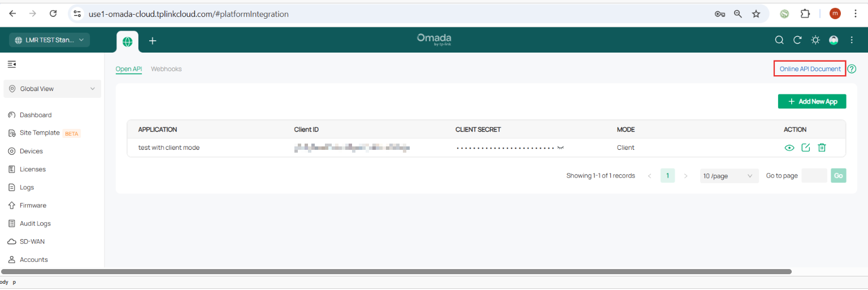
Task: Open site info icon in address bar
Action: pos(78,14)
